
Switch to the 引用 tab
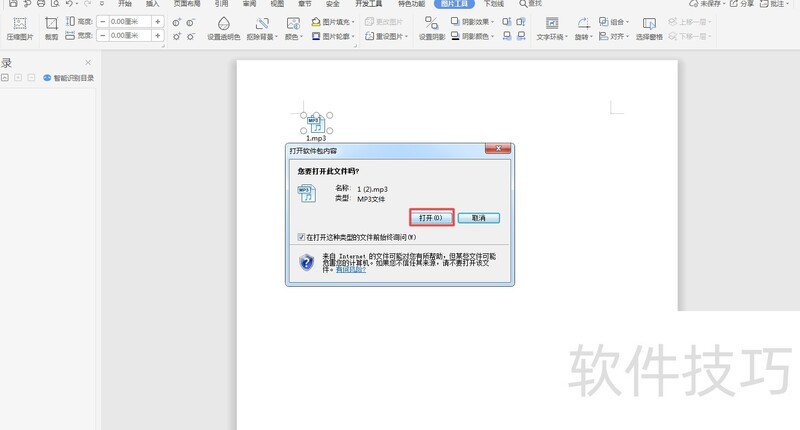tap(221, 4)
